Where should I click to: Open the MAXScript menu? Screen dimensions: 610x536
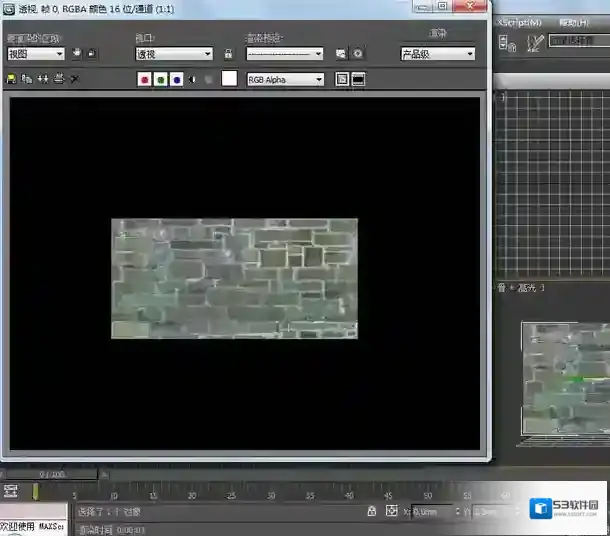520,21
